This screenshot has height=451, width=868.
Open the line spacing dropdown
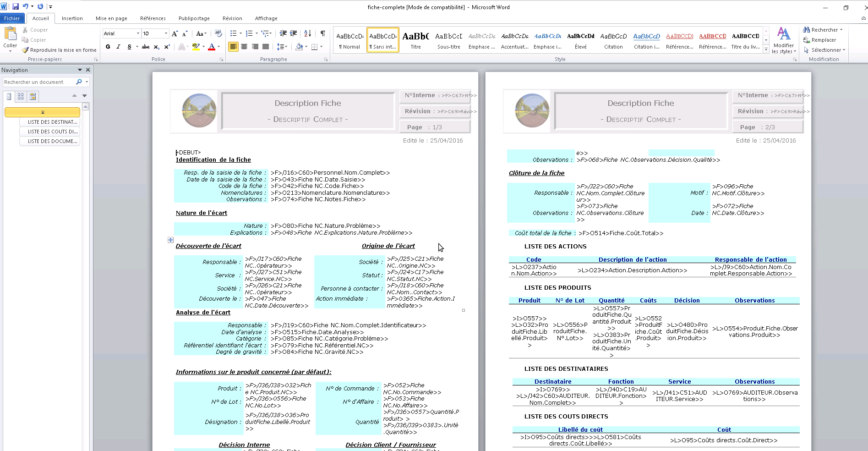coord(282,47)
